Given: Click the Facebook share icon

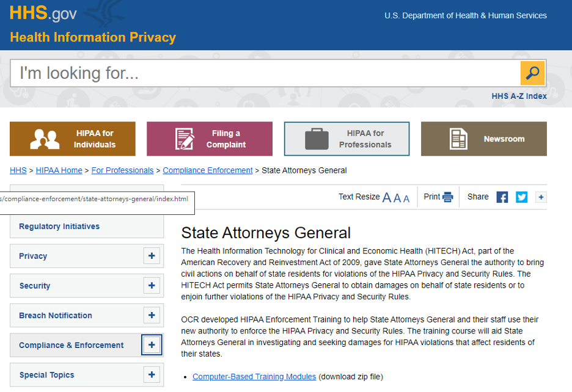Looking at the screenshot, I should click(502, 197).
